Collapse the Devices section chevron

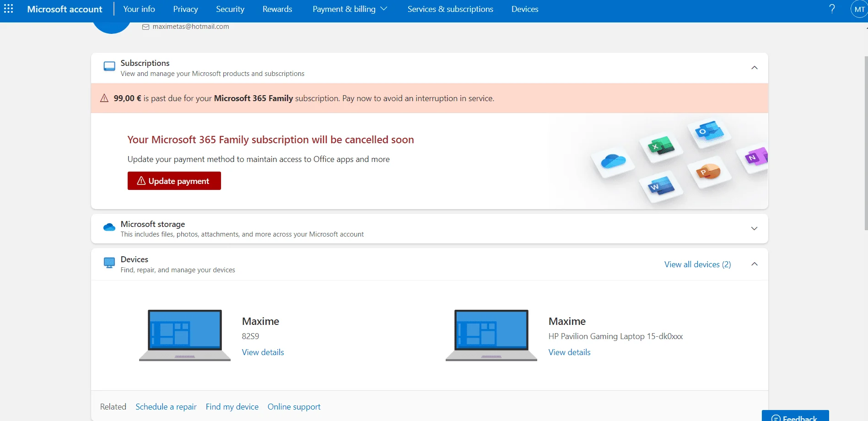(x=755, y=264)
